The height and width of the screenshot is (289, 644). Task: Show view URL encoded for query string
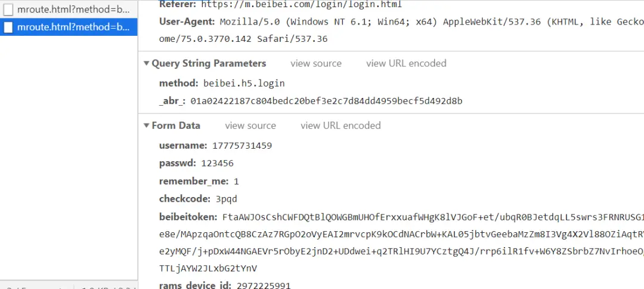(406, 63)
